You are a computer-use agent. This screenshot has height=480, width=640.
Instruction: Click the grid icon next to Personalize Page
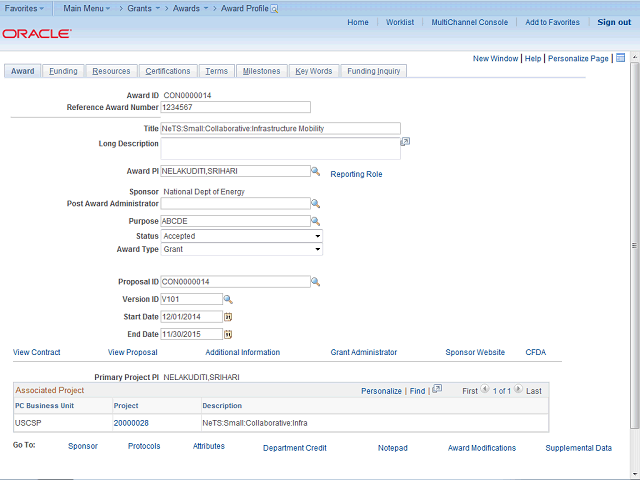coord(620,58)
